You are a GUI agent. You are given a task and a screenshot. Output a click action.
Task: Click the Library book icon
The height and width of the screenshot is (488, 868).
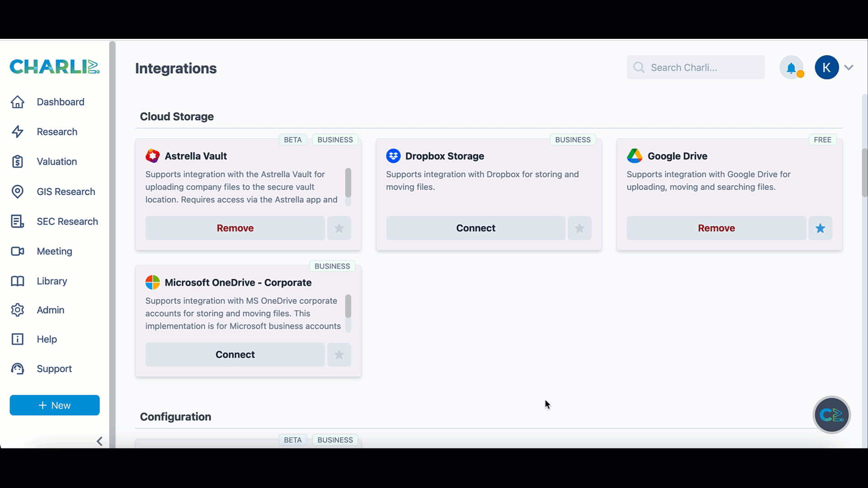tap(18, 281)
